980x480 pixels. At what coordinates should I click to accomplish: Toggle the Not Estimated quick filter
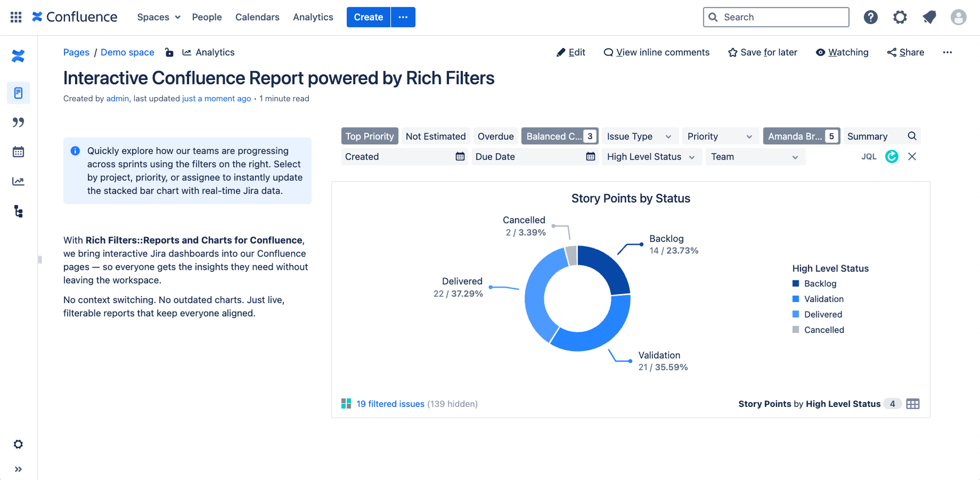[435, 136]
